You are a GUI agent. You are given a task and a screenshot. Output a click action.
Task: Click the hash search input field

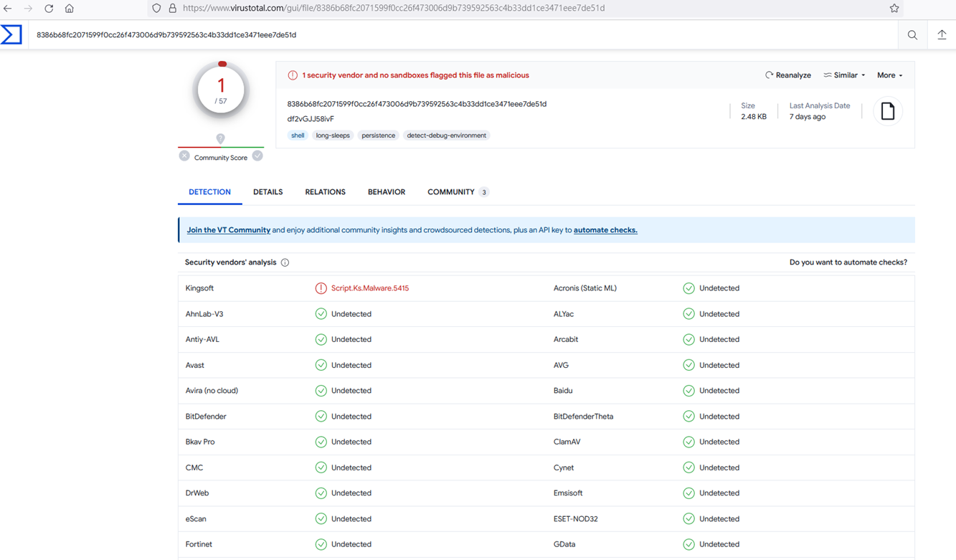coord(463,35)
